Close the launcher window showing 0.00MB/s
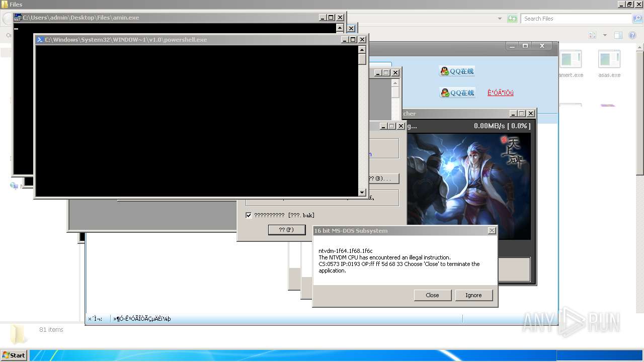This screenshot has height=362, width=644. [x=530, y=114]
